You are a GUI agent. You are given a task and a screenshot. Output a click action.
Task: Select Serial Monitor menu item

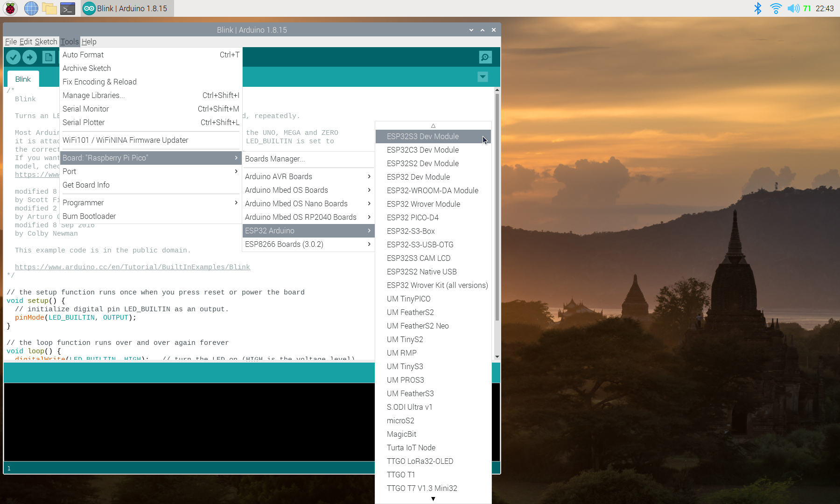click(x=151, y=109)
